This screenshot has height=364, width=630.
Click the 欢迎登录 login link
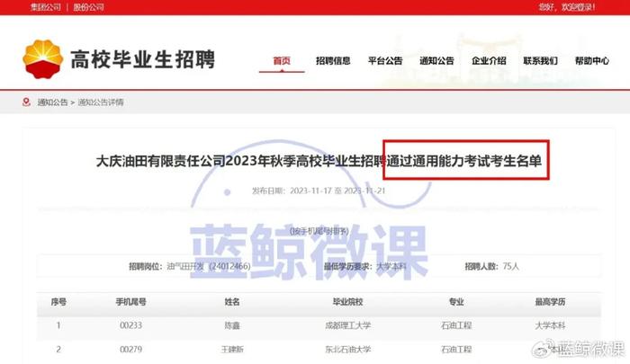coord(578,7)
